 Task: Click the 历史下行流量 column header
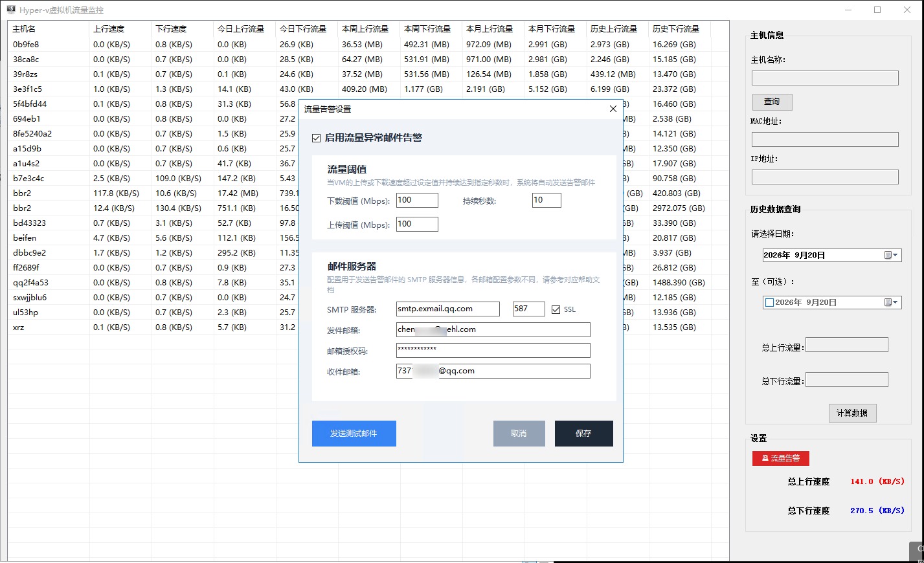(x=679, y=29)
